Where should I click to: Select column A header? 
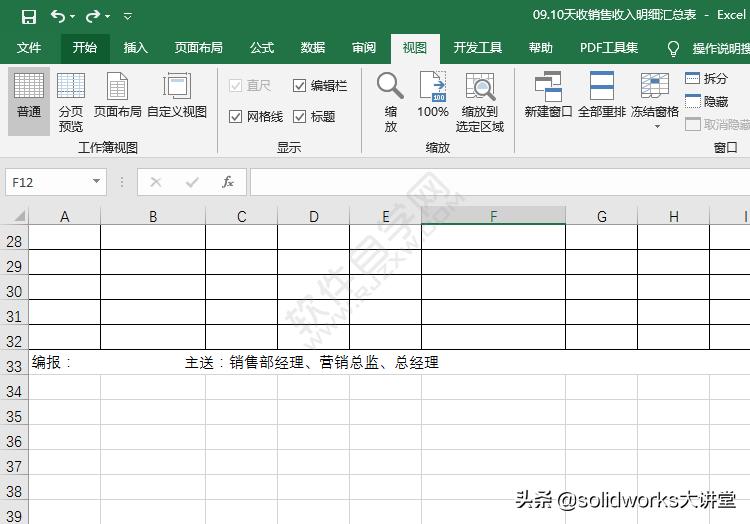pyautogui.click(x=65, y=217)
